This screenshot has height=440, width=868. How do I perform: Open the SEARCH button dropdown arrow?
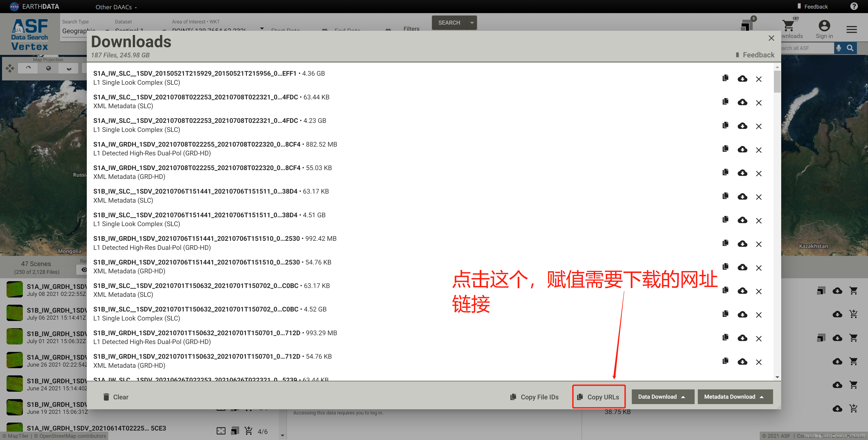point(472,23)
